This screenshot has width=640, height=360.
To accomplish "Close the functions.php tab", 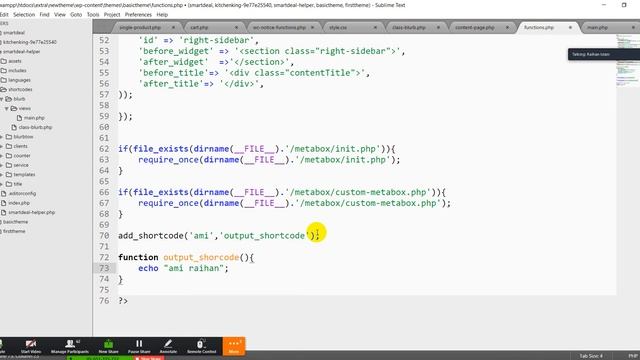I will click(570, 27).
